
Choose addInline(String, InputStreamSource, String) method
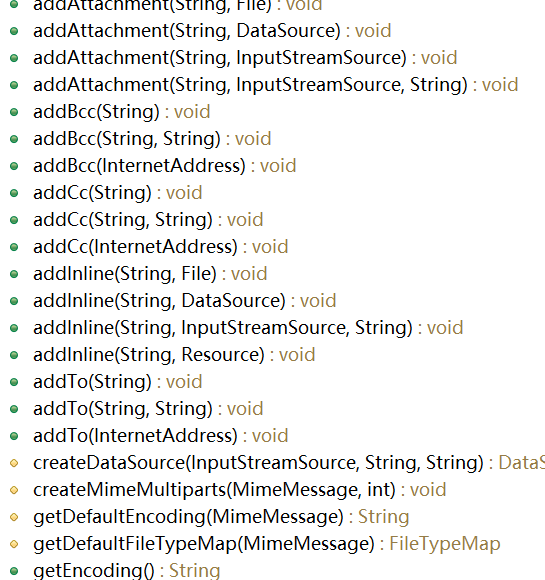(x=248, y=328)
